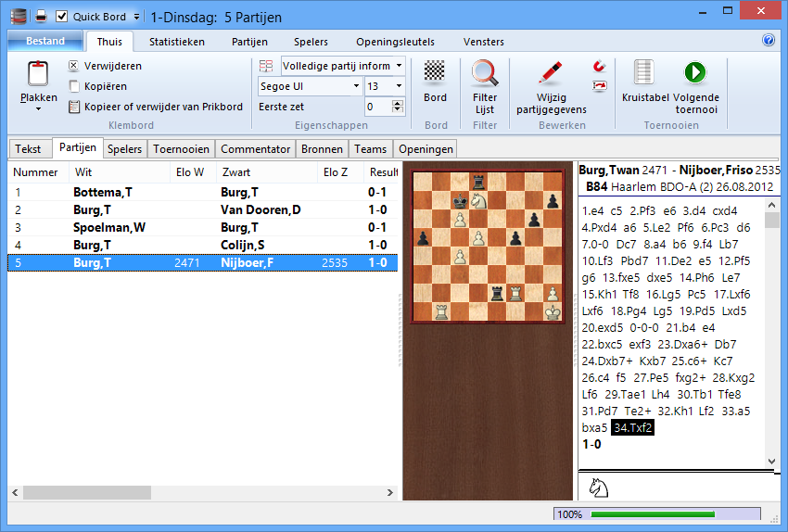Open the quick access toolbar dropdown arrow
Image resolution: width=788 pixels, height=532 pixels.
[x=136, y=17]
